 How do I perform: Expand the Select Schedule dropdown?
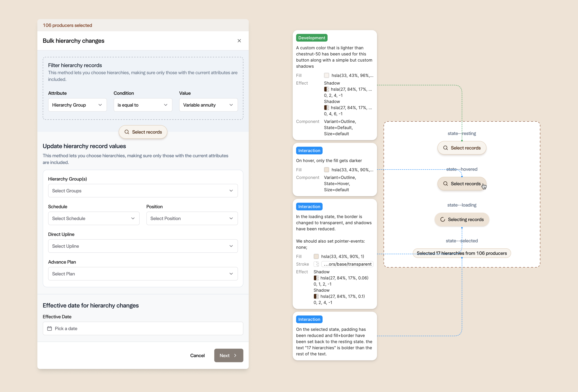[94, 218]
